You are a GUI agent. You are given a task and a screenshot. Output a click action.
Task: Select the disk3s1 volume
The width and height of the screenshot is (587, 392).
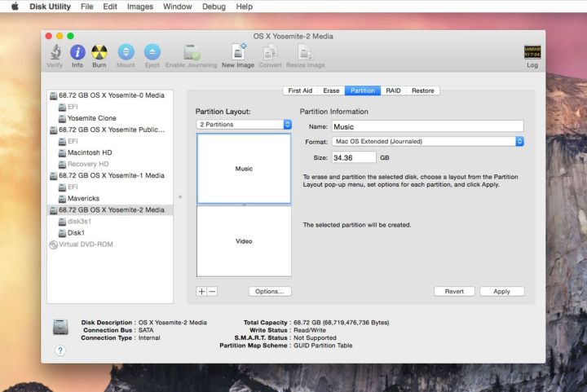click(x=110, y=222)
